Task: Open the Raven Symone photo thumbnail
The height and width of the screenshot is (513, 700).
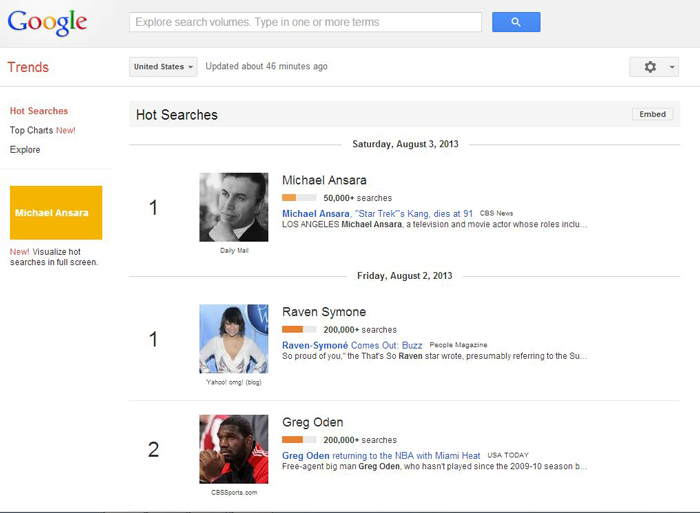Action: pos(233,339)
